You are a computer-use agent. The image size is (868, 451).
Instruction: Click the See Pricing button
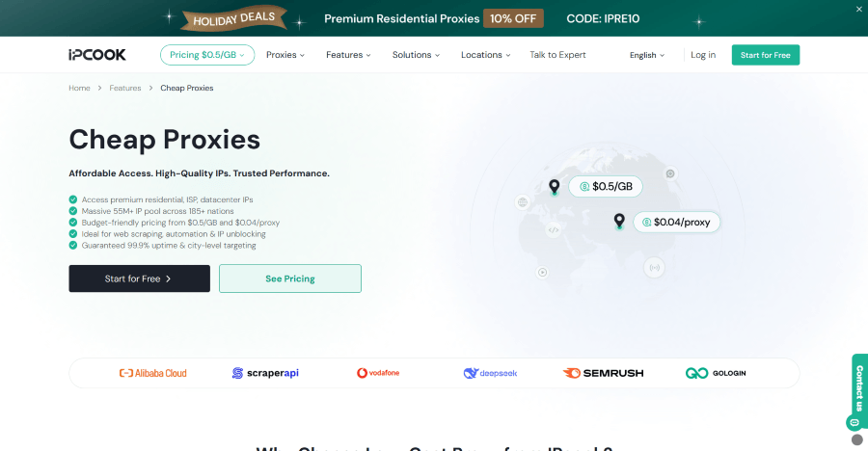(289, 279)
